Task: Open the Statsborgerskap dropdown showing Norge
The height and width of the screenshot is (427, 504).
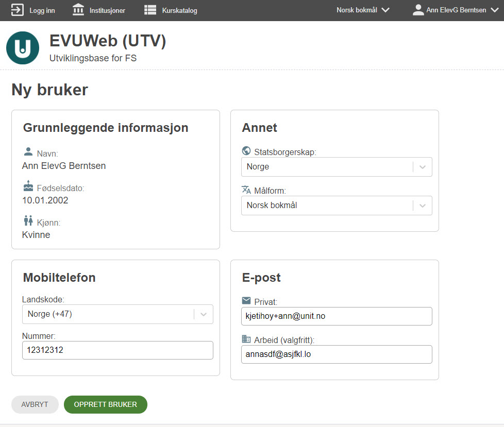Action: [337, 167]
